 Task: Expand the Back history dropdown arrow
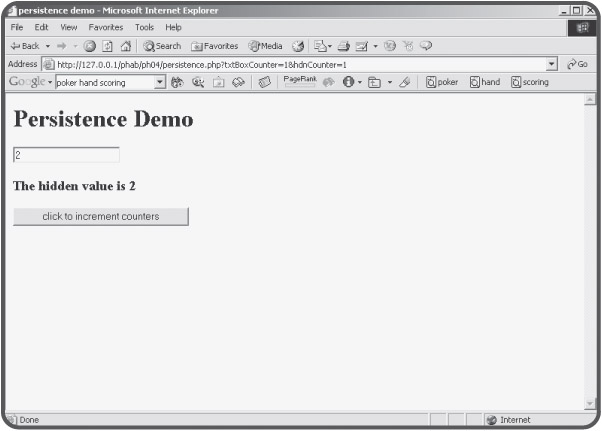(47, 46)
